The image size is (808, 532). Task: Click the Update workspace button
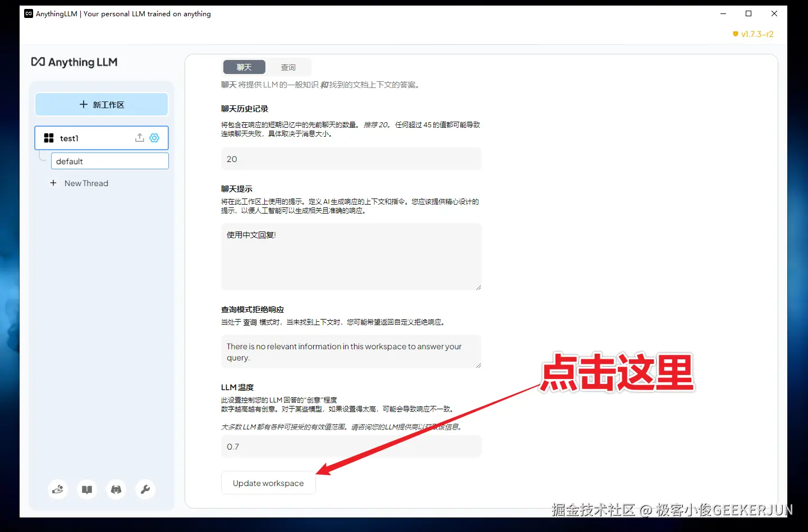point(268,483)
